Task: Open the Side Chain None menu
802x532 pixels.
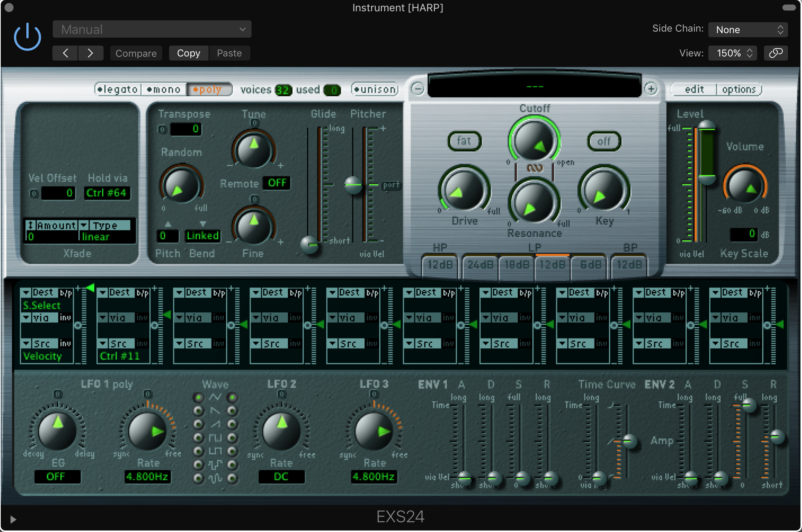Action: (x=748, y=30)
